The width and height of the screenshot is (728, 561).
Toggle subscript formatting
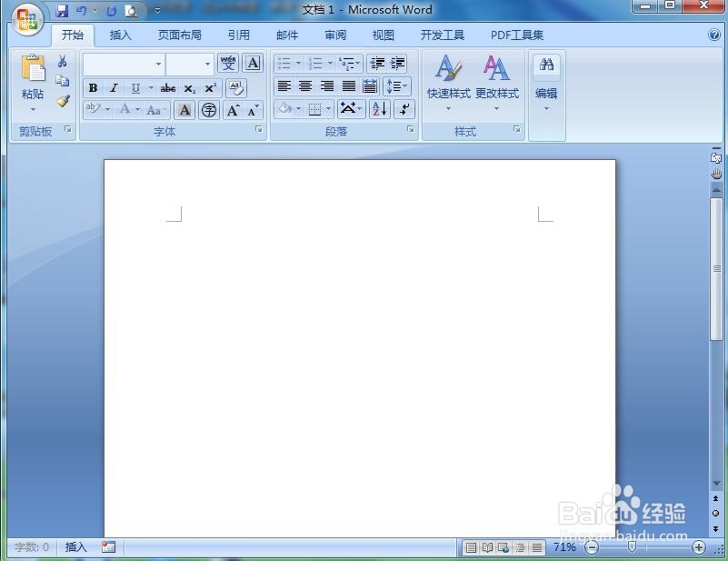(x=189, y=88)
